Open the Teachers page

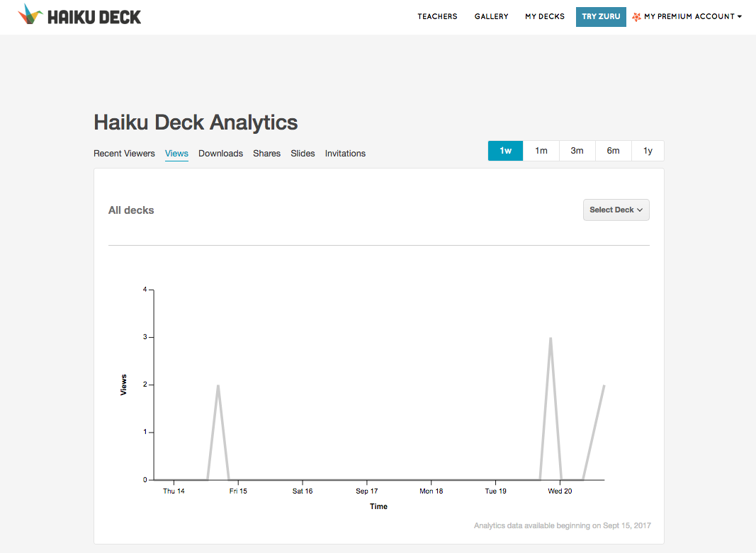click(437, 16)
